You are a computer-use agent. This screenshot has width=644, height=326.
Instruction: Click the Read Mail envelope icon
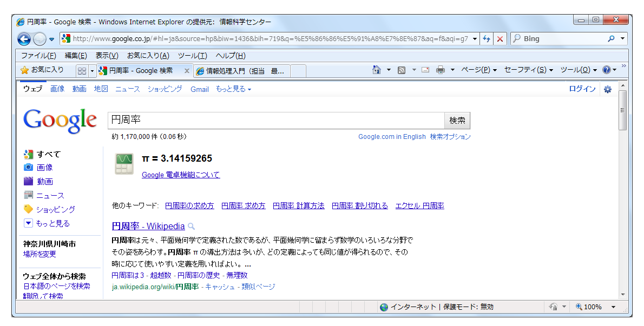pos(425,70)
